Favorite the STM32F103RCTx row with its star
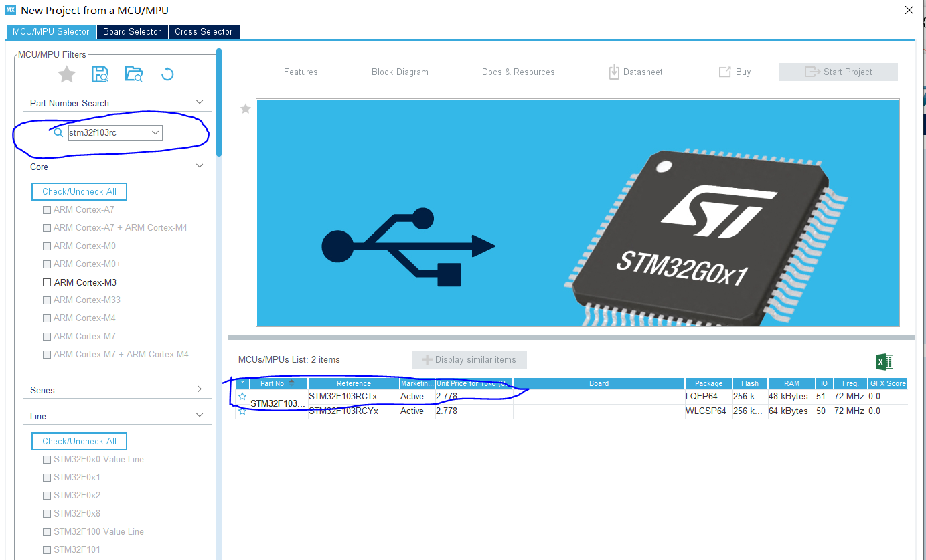This screenshot has height=560, width=926. [242, 397]
